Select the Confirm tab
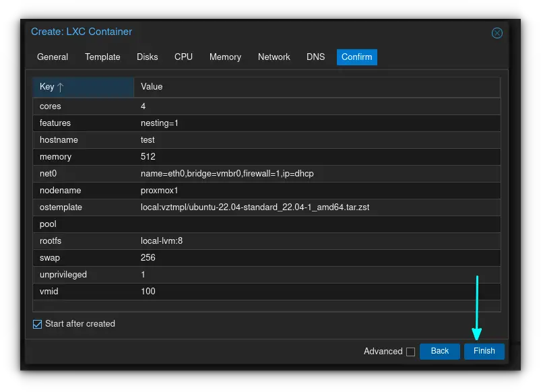Screen dimensions: 541x392 coord(357,57)
